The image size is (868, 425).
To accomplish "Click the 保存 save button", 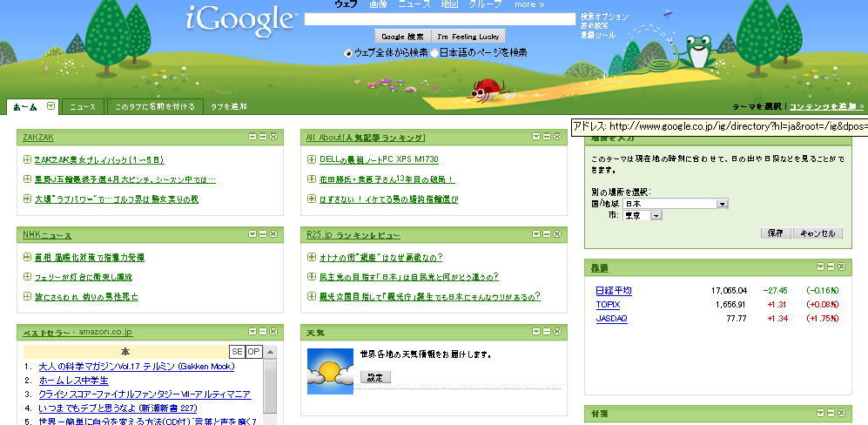I will point(776,233).
